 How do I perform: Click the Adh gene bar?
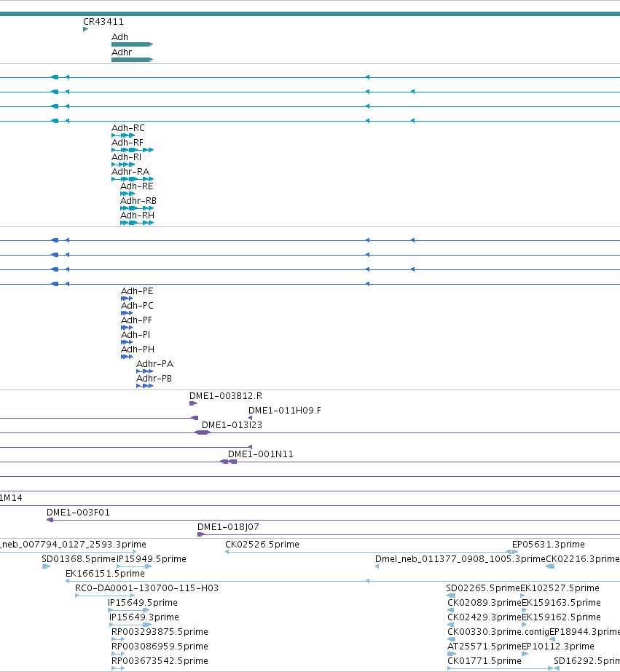pos(132,44)
